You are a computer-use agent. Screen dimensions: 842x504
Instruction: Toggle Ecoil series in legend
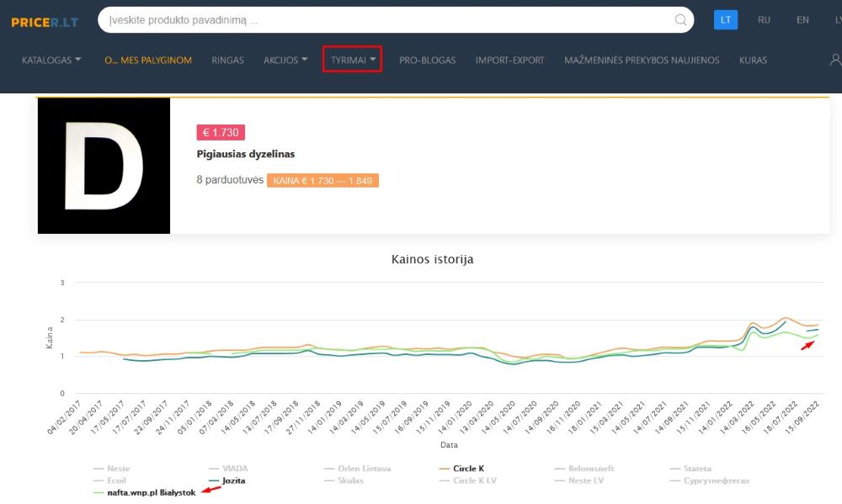click(x=109, y=480)
